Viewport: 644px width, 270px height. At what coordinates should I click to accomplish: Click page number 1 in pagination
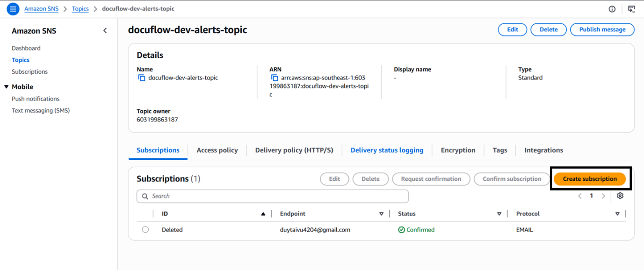pos(592,196)
